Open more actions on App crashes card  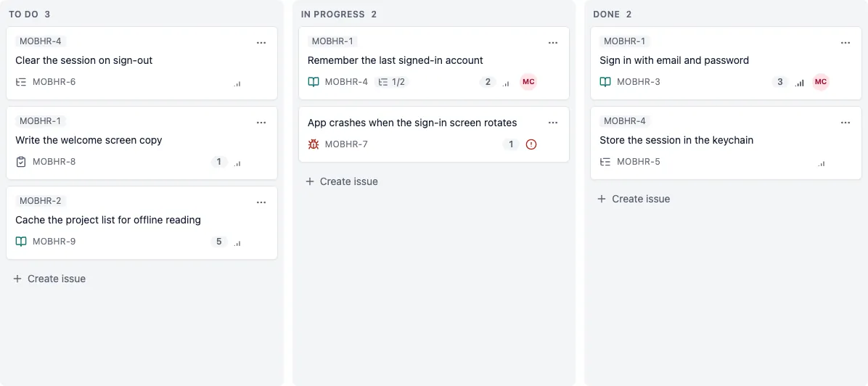point(553,123)
